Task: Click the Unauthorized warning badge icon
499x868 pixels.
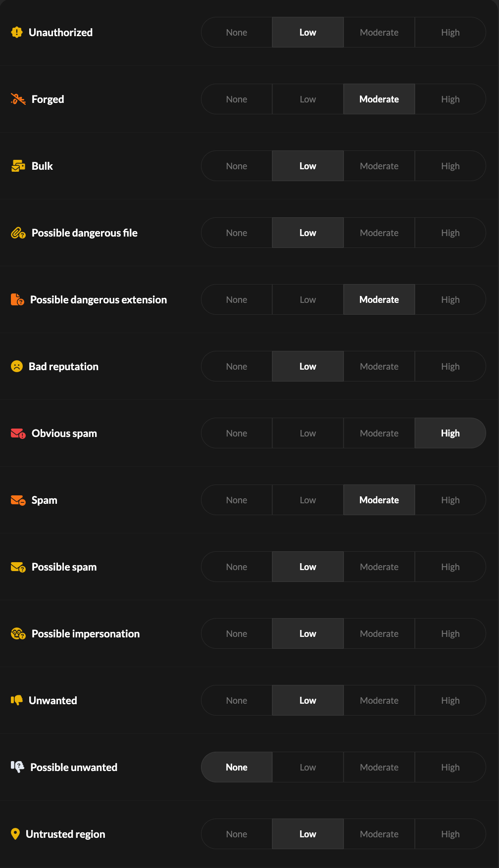Action: 17,32
